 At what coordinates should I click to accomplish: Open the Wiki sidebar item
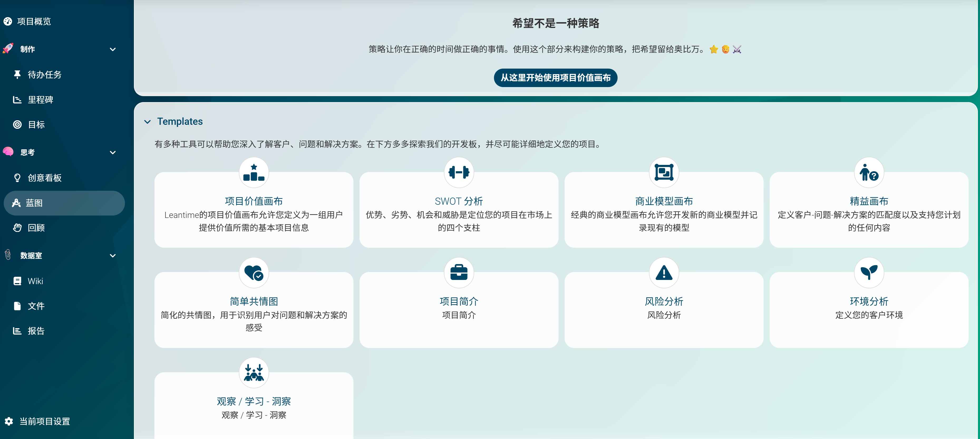(x=35, y=281)
